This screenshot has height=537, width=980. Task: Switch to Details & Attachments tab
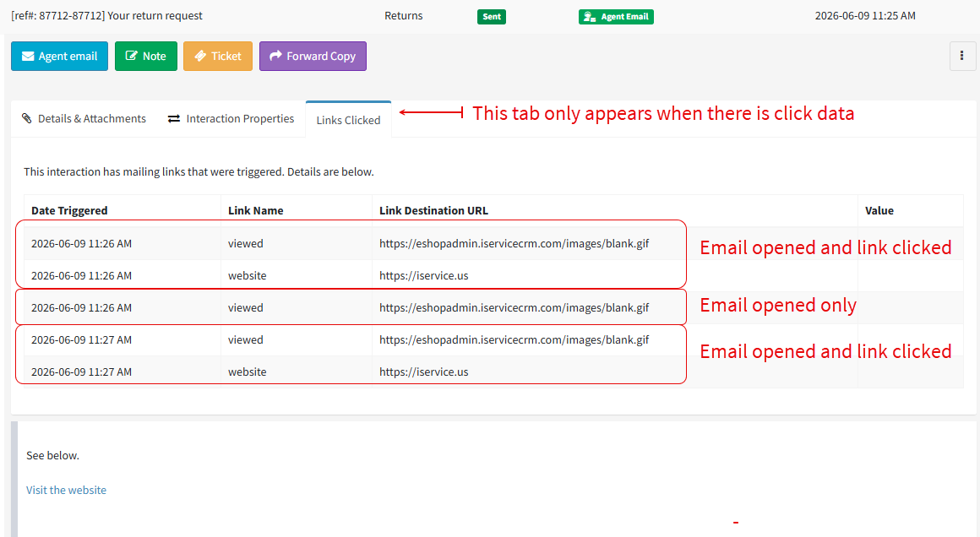84,119
